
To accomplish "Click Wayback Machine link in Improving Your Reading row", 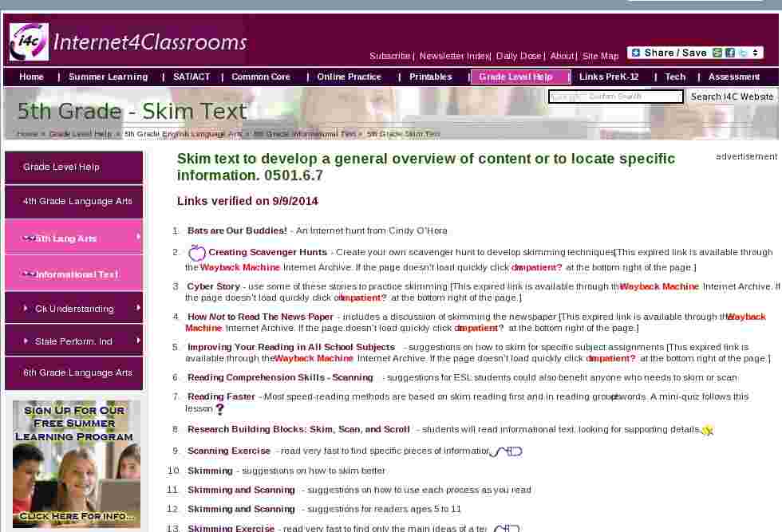I will (x=314, y=358).
